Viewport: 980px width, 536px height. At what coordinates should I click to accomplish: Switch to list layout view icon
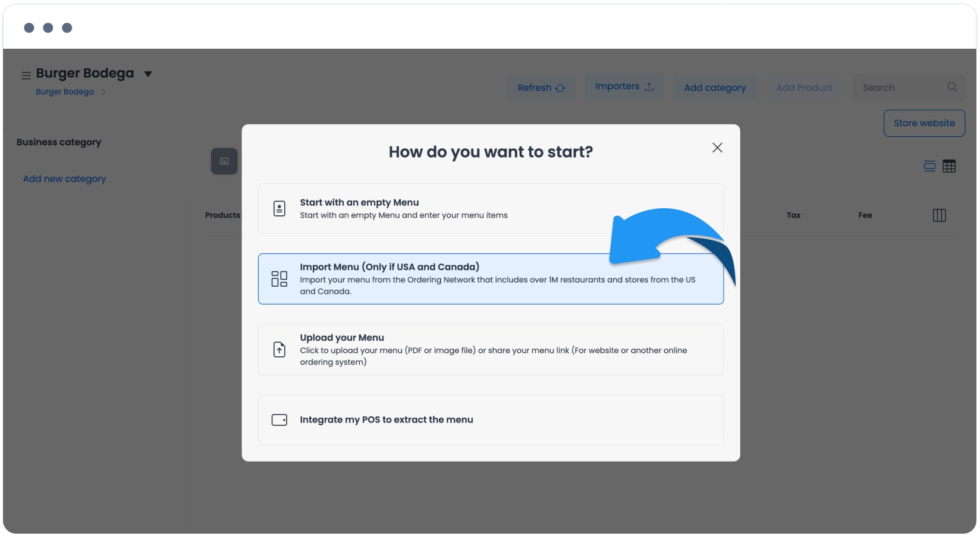coord(929,166)
